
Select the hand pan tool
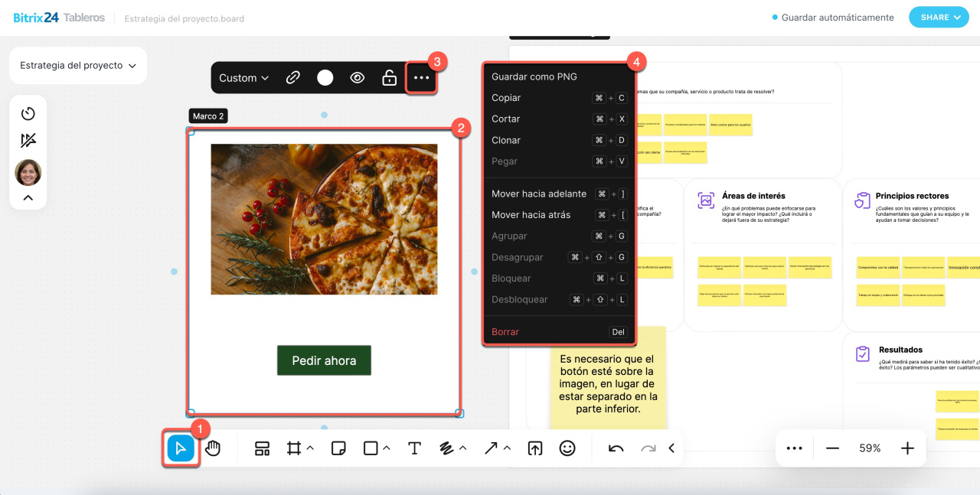(213, 448)
